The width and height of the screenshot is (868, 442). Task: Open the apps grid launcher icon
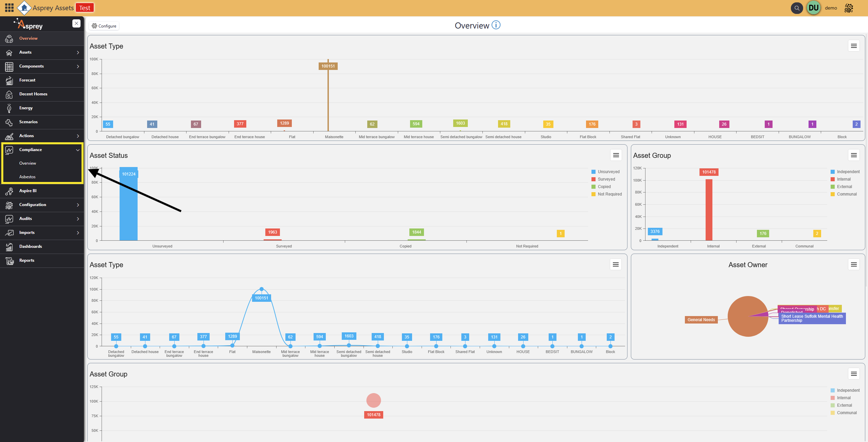9,8
